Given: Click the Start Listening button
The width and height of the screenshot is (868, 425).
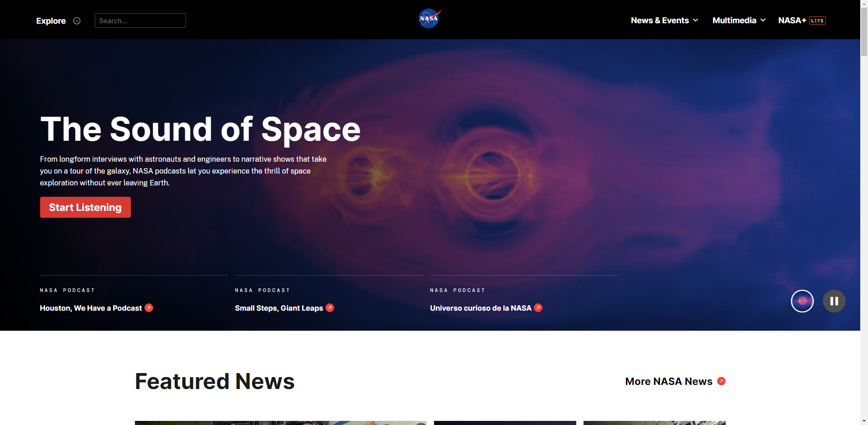Looking at the screenshot, I should (85, 207).
